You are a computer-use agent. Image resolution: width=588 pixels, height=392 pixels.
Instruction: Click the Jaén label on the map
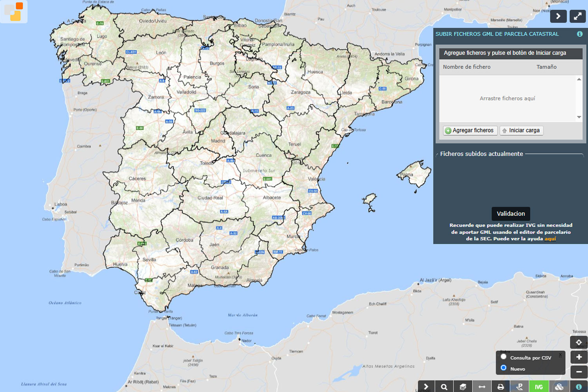pyautogui.click(x=214, y=245)
